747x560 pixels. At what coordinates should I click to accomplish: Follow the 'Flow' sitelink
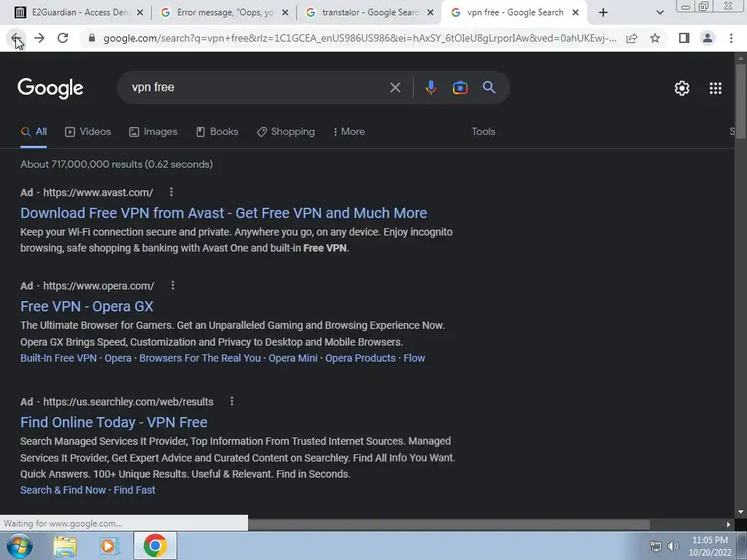(x=414, y=358)
